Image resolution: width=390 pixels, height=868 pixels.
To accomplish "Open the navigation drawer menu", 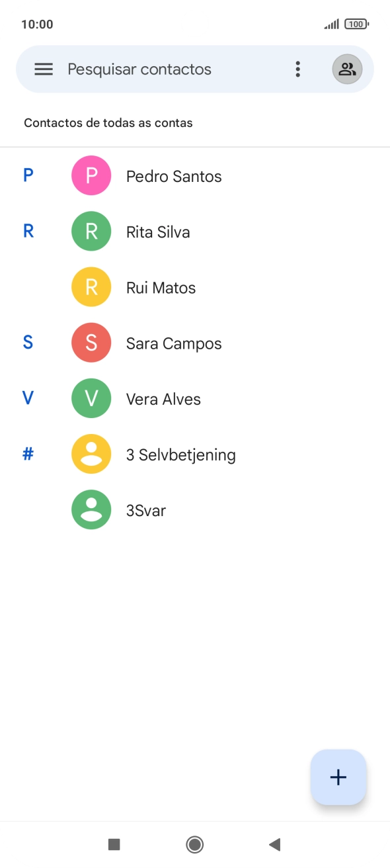I will pyautogui.click(x=43, y=69).
